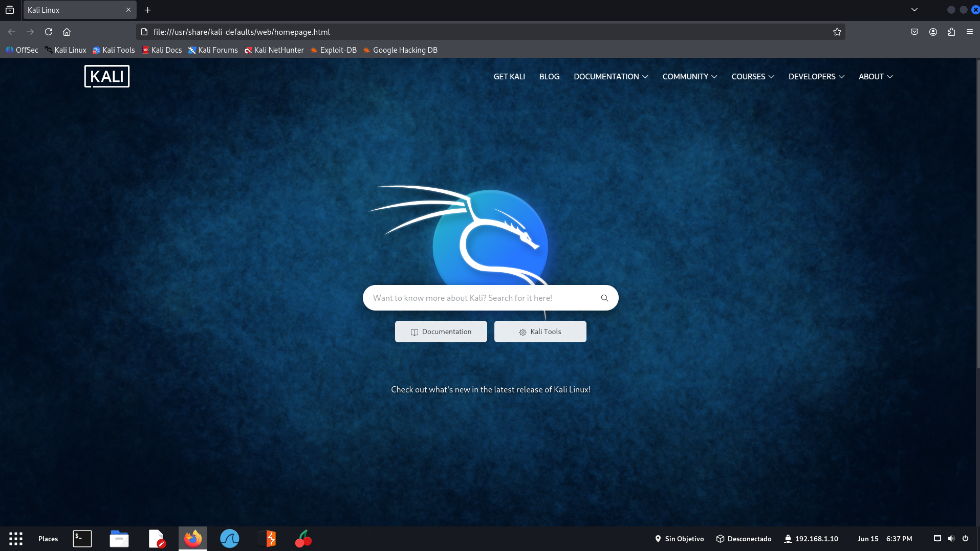
Task: Open the recent tabs view icon
Action: (10, 10)
